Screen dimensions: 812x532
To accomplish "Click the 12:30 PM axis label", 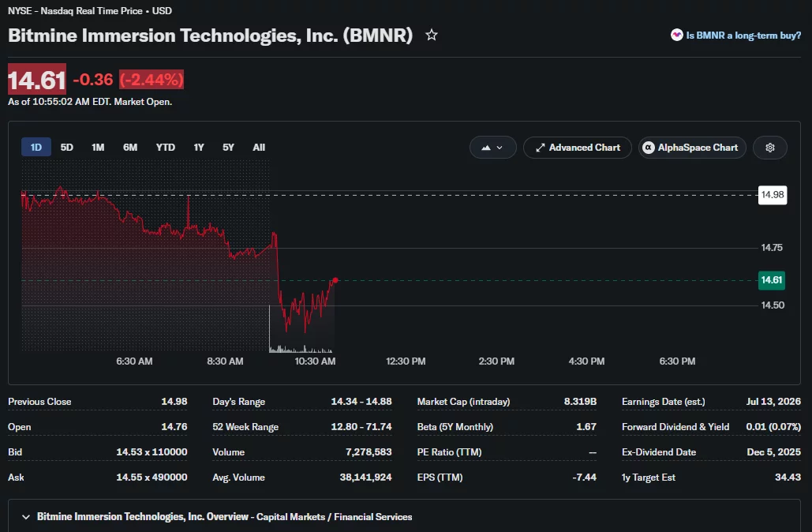I will (406, 361).
